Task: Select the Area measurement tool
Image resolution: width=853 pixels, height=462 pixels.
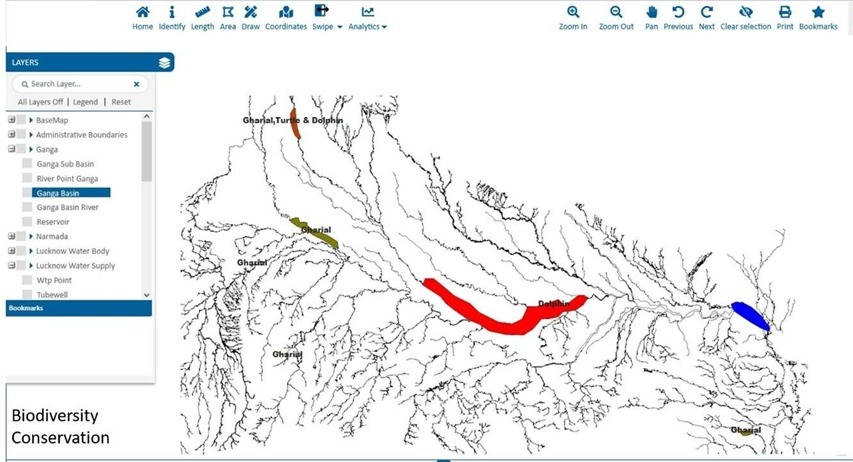Action: click(x=228, y=13)
